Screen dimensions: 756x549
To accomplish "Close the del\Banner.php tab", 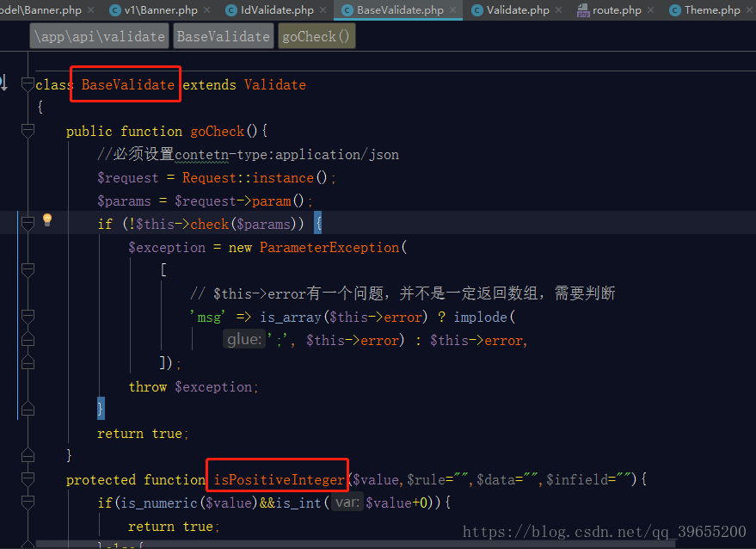I will (x=90, y=9).
